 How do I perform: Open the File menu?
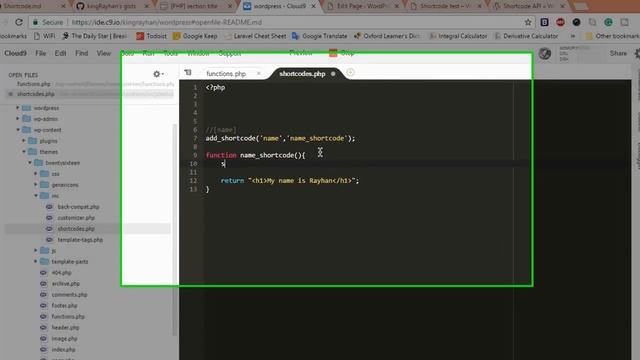40,53
